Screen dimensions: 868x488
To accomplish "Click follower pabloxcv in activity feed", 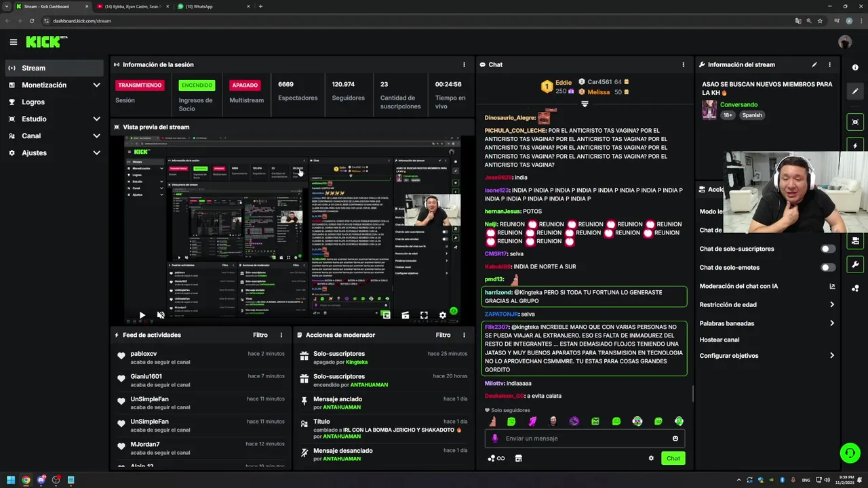I will (x=144, y=354).
